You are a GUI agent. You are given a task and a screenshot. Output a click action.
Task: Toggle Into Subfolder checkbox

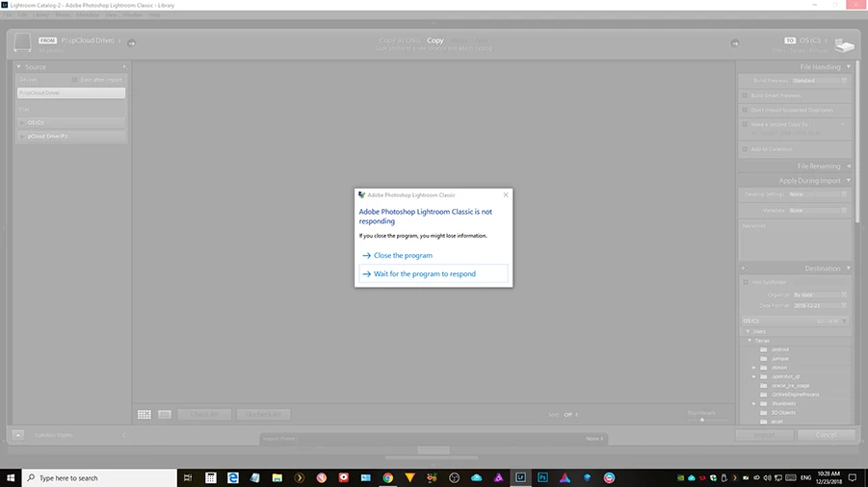[746, 282]
